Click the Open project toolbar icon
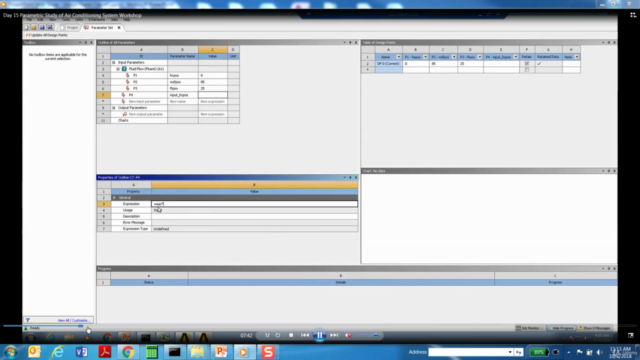The width and height of the screenshot is (640, 360). (x=34, y=27)
